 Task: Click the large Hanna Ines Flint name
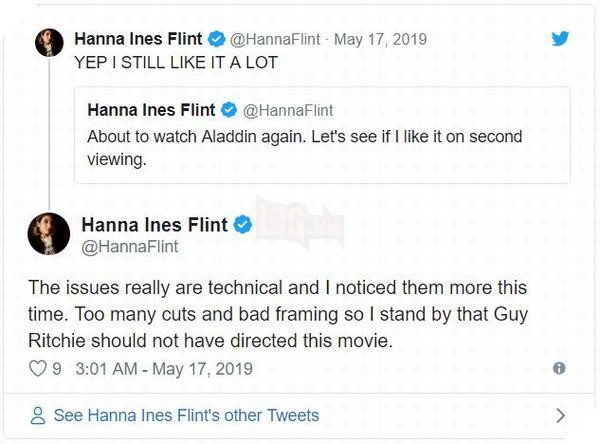pyautogui.click(x=154, y=225)
